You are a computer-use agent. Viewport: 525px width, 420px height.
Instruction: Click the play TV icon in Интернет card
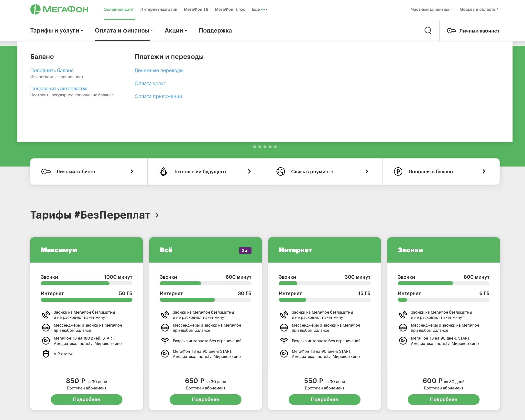pyautogui.click(x=284, y=354)
